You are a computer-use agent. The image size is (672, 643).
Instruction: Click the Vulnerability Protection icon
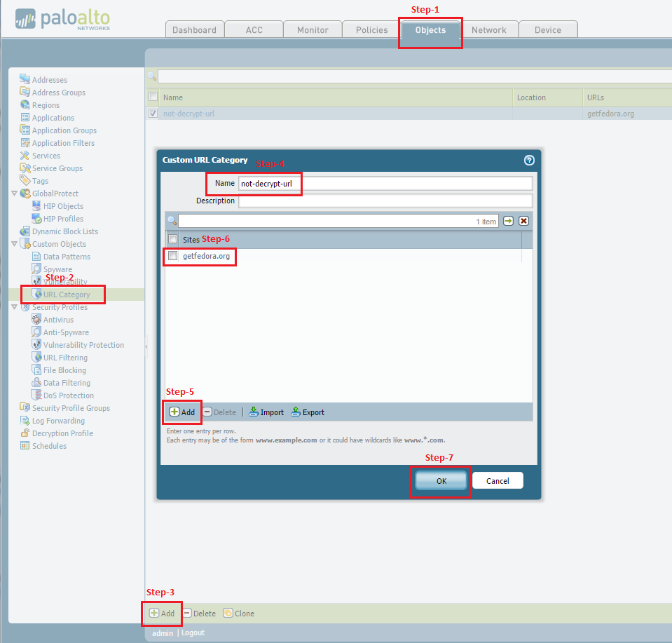[36, 344]
